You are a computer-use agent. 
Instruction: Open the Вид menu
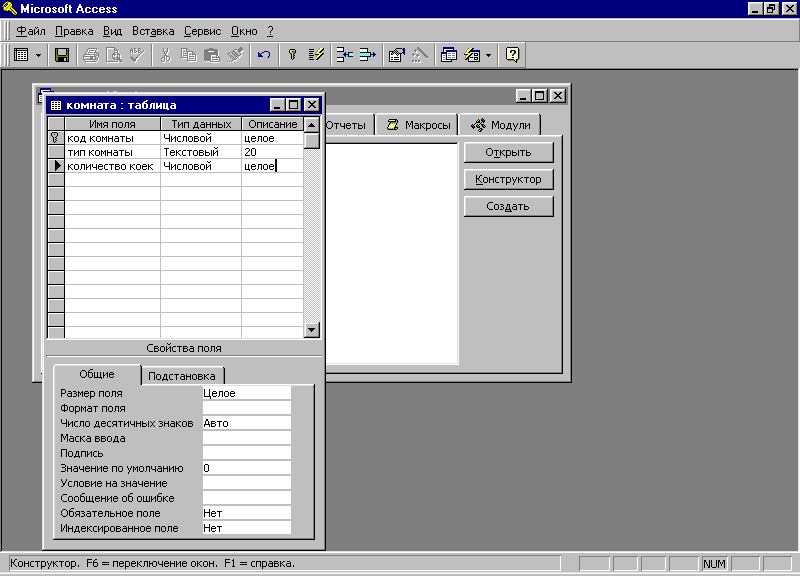pyautogui.click(x=112, y=31)
